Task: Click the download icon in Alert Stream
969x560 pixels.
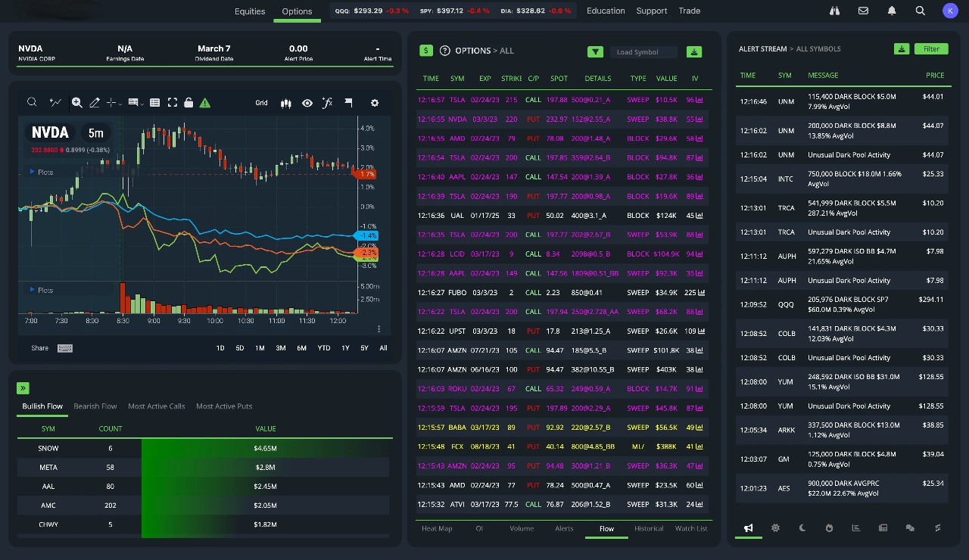Action: 901,49
